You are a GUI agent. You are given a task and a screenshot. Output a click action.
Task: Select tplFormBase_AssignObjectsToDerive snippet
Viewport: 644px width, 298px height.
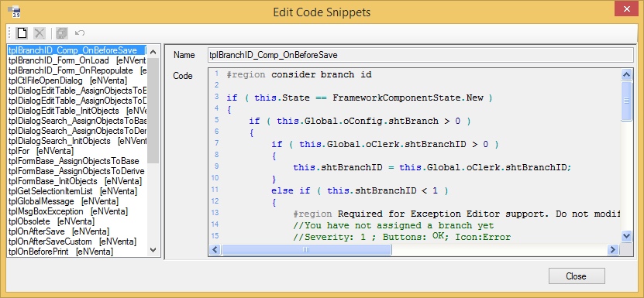(77, 171)
